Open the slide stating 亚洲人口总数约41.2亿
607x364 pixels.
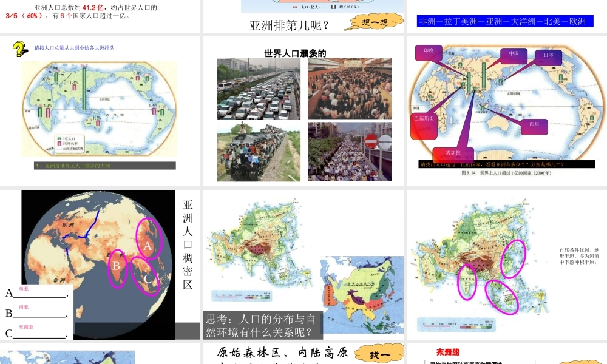pos(100,16)
